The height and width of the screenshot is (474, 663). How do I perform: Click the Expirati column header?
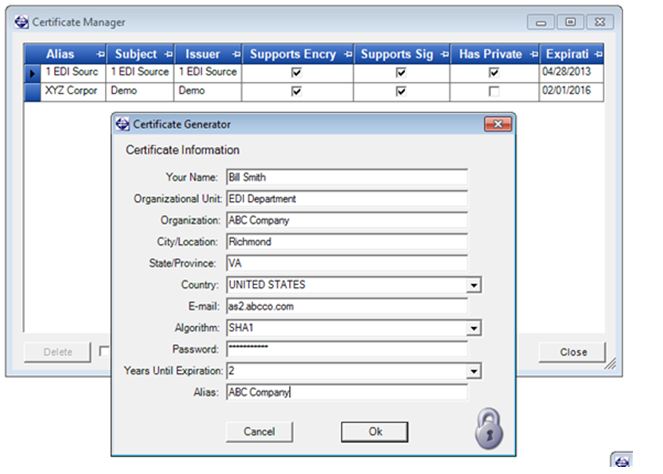pyautogui.click(x=565, y=54)
